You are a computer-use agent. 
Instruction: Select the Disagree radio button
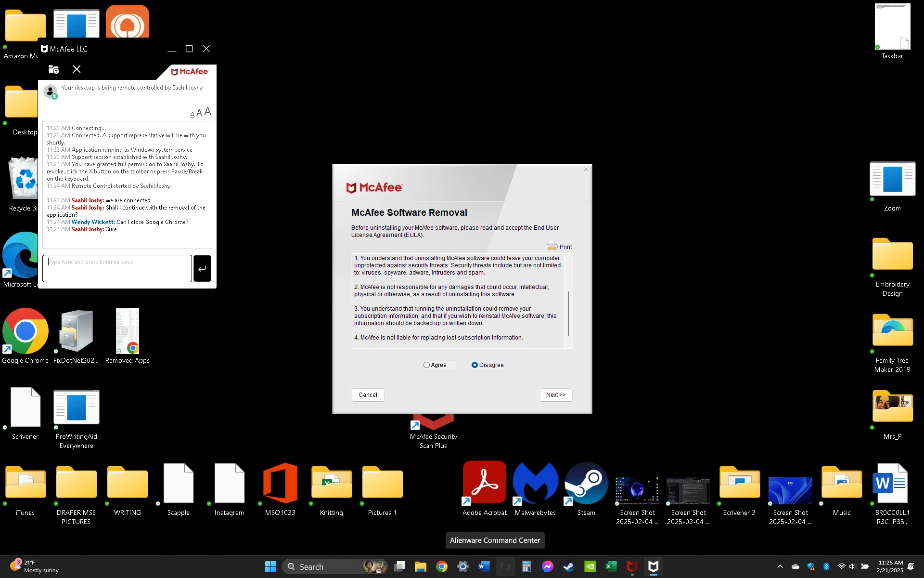click(475, 365)
